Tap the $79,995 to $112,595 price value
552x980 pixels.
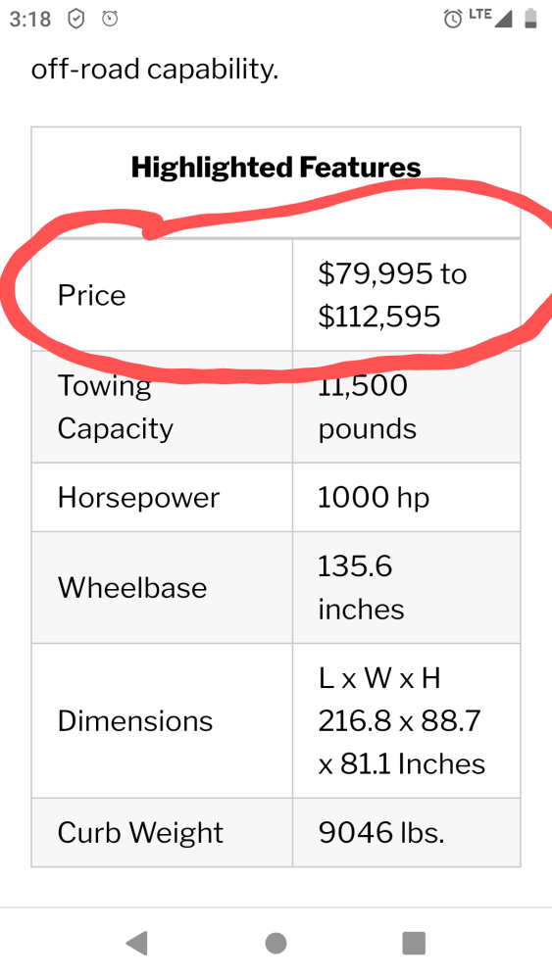[392, 295]
